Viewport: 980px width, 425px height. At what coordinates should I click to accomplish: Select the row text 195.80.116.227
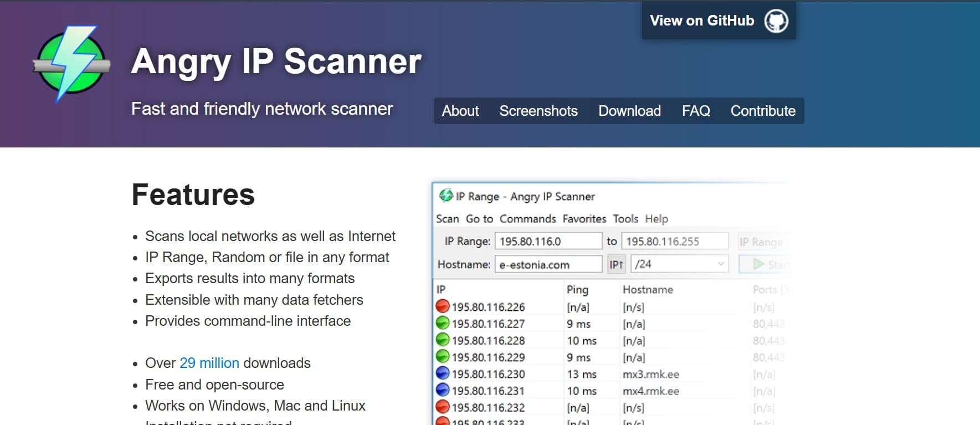click(x=488, y=324)
